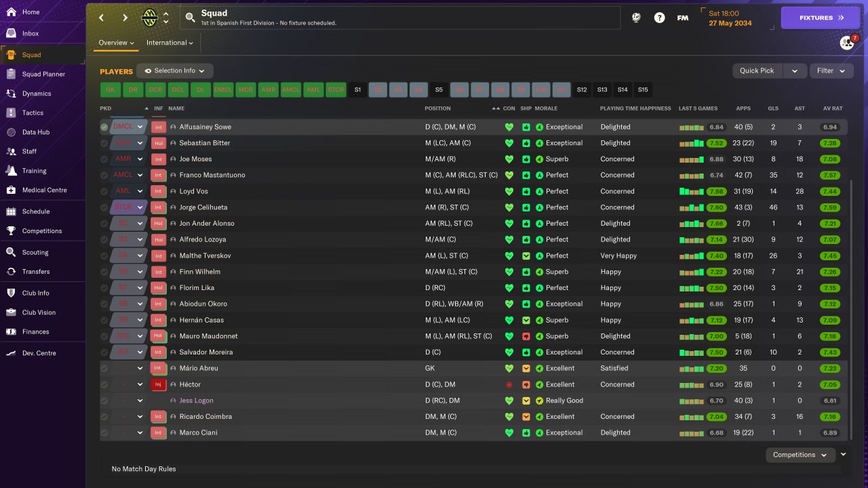The image size is (868, 488).
Task: Click the face icon beside help
Action: (636, 18)
